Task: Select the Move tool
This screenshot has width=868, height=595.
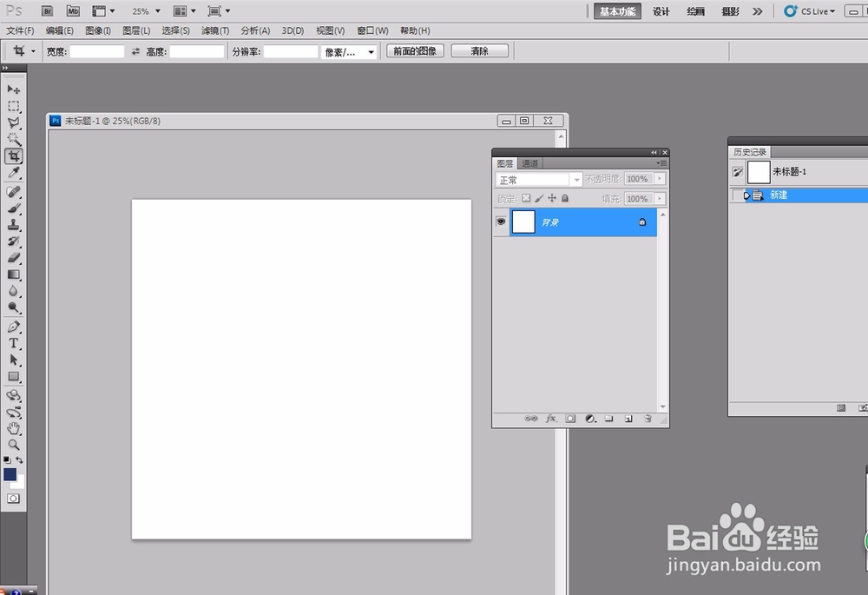Action: [13, 89]
